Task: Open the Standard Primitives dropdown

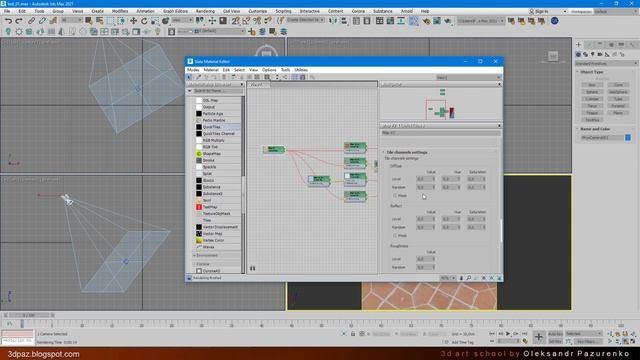Action: click(x=606, y=63)
